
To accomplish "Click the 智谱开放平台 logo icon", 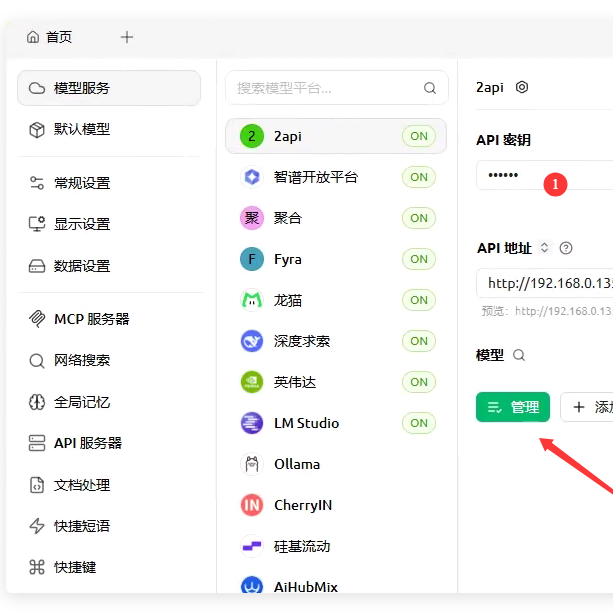I will (x=252, y=177).
